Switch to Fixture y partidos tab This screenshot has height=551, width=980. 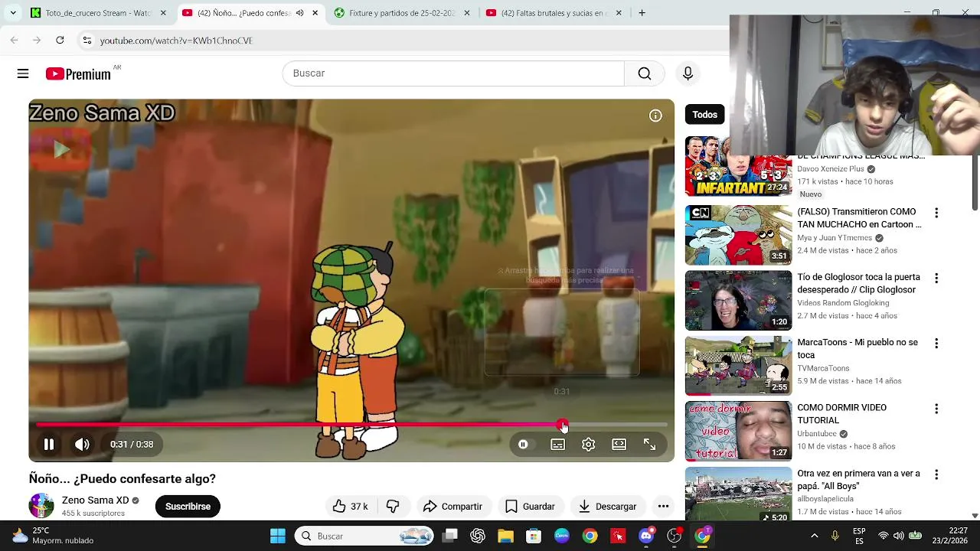[401, 13]
